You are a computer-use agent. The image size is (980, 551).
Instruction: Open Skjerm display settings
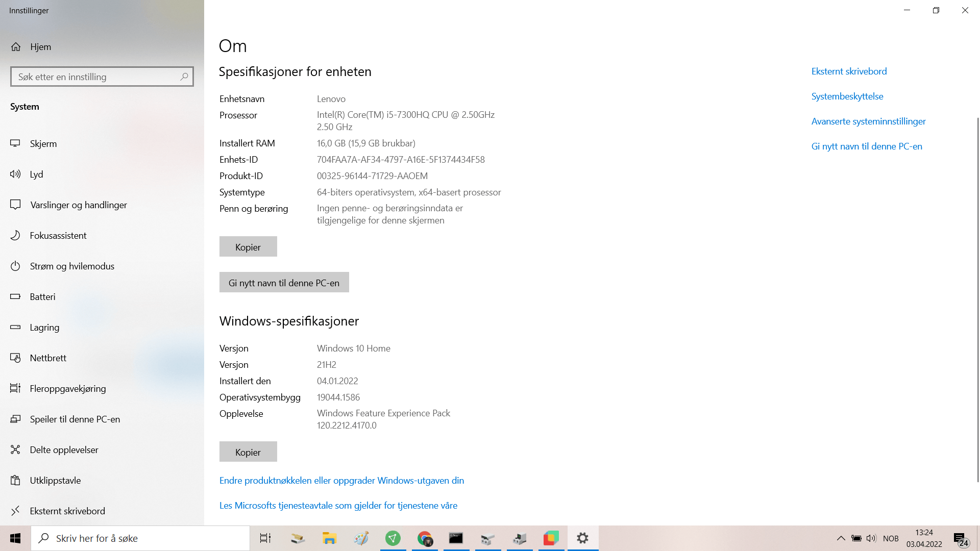(43, 144)
